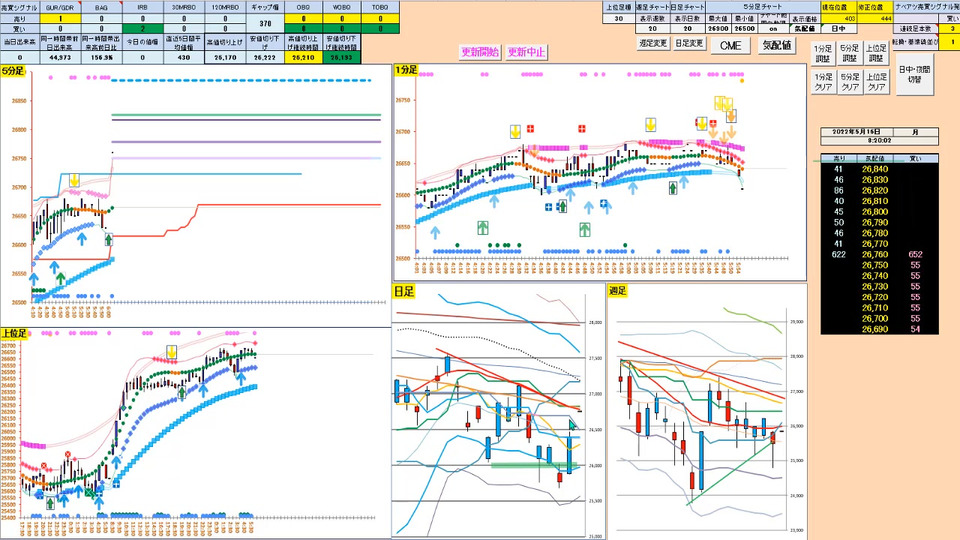Select the 表示価格 cell showing 気配値
960x540 pixels.
pyautogui.click(x=804, y=29)
